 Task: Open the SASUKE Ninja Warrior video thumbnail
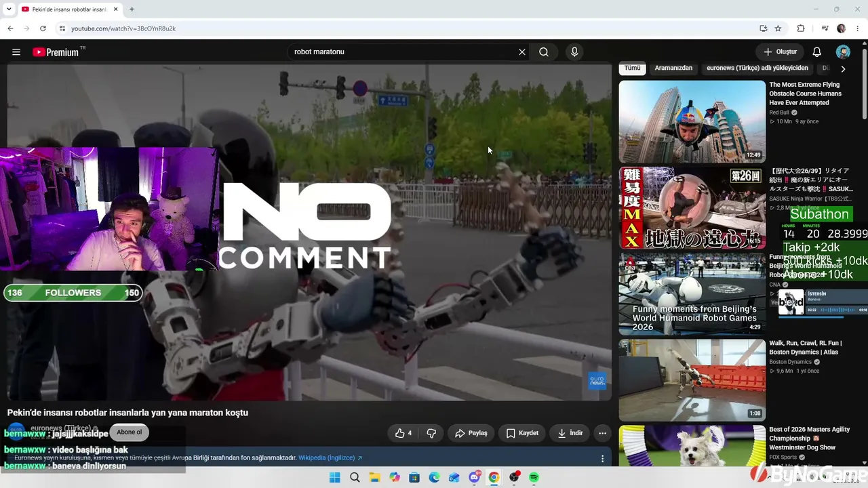tap(692, 208)
